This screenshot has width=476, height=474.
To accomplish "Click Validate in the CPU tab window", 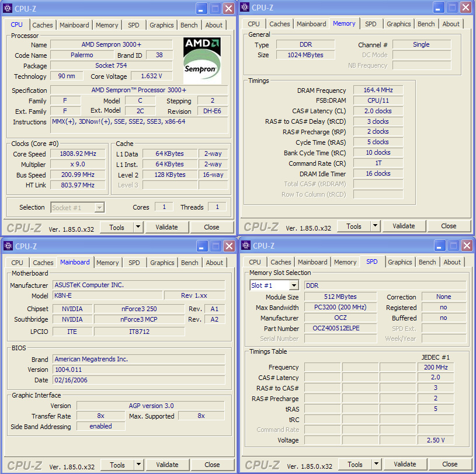I will coord(166,227).
